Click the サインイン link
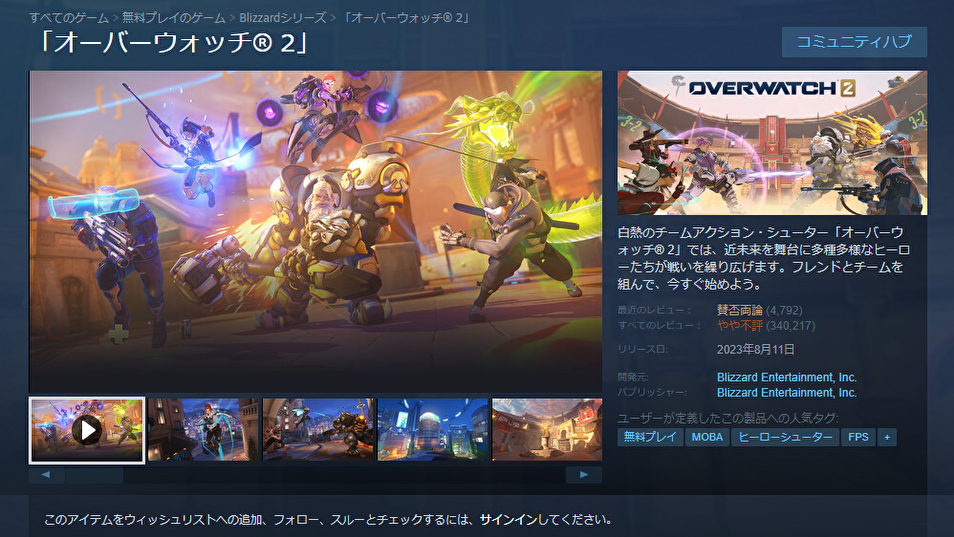The image size is (954, 537). pos(508,520)
